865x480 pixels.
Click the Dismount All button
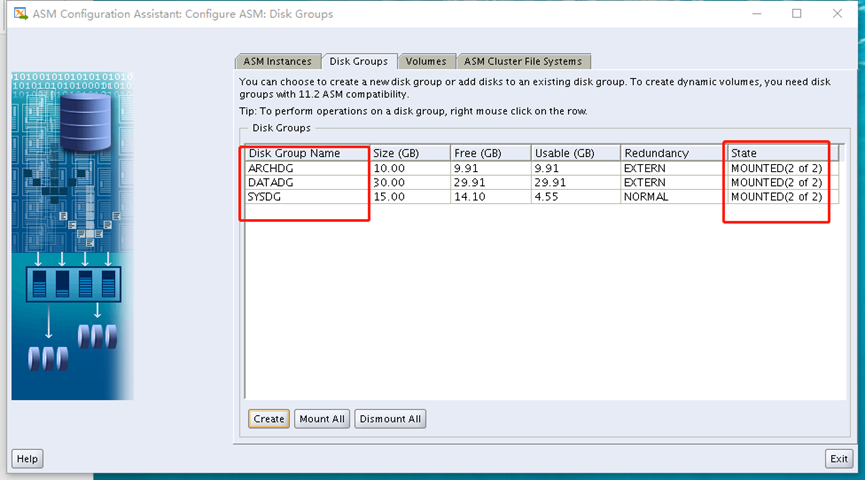point(390,419)
